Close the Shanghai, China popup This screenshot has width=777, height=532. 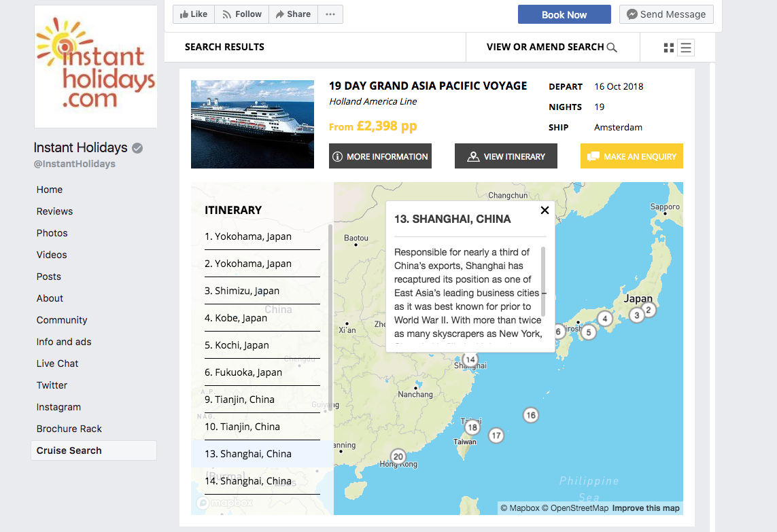(545, 210)
